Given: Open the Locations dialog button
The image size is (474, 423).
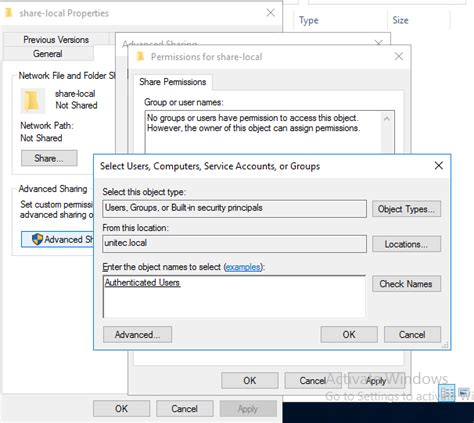Looking at the screenshot, I should click(406, 244).
